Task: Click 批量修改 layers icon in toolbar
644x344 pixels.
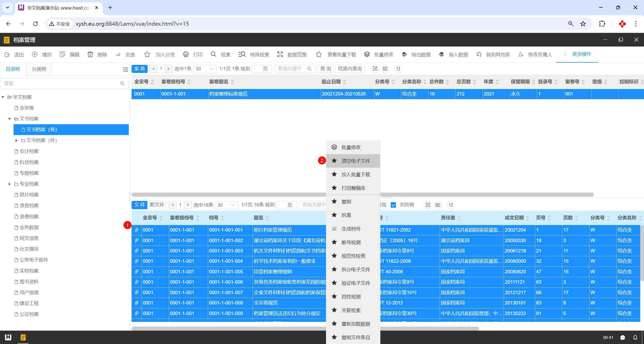Action: coord(367,54)
